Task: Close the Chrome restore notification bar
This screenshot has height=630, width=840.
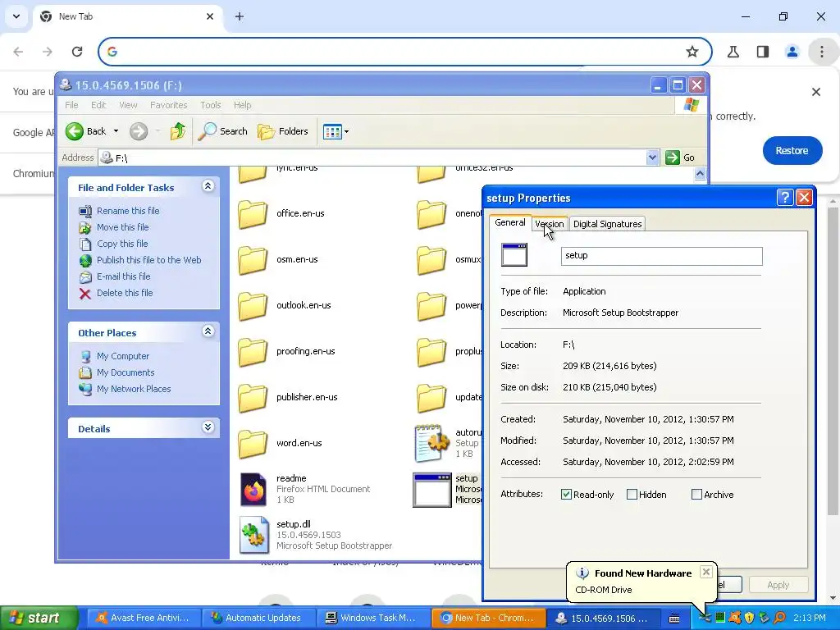Action: [816, 92]
